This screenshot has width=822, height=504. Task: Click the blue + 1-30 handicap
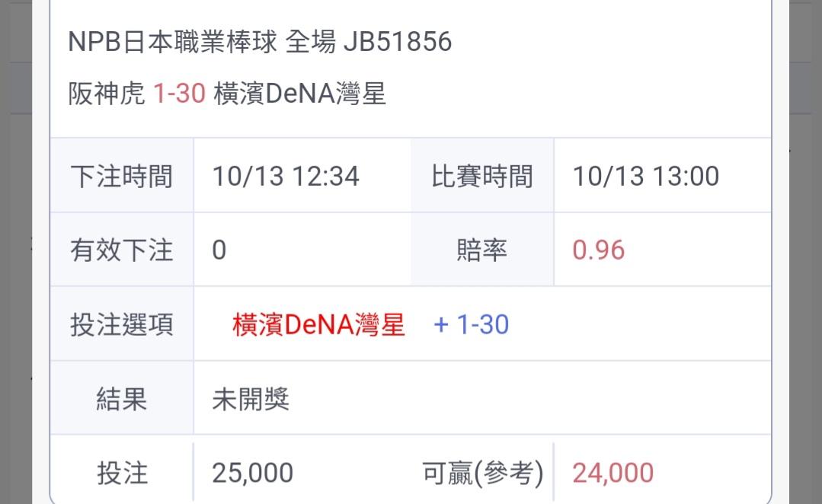point(472,325)
